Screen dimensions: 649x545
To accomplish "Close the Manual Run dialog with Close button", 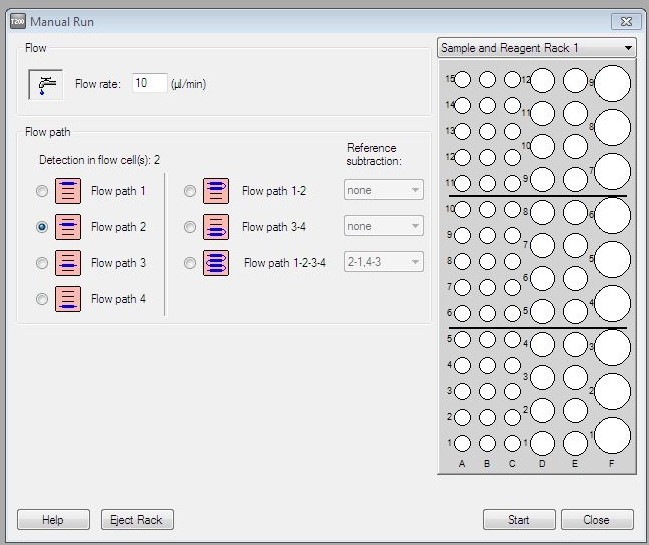I will click(597, 520).
